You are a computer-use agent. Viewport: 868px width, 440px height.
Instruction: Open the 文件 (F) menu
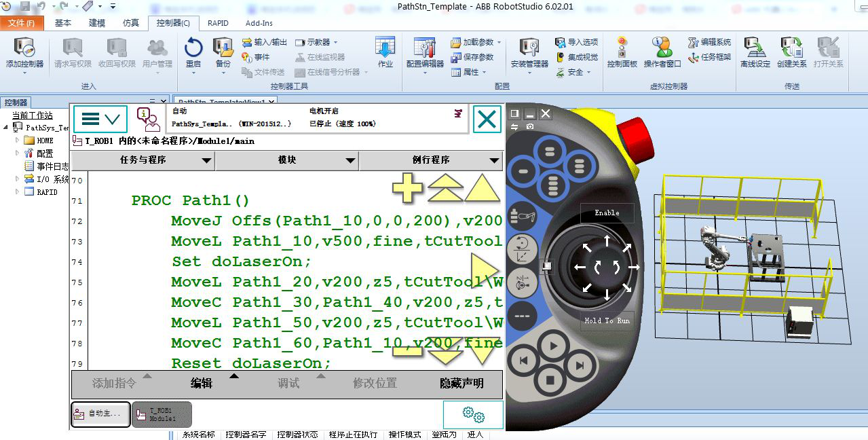[x=22, y=22]
